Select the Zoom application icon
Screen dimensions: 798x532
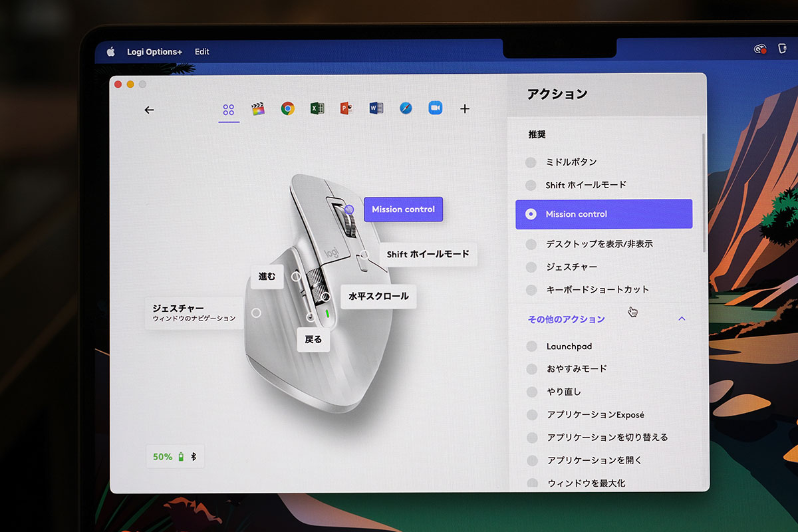tap(435, 108)
